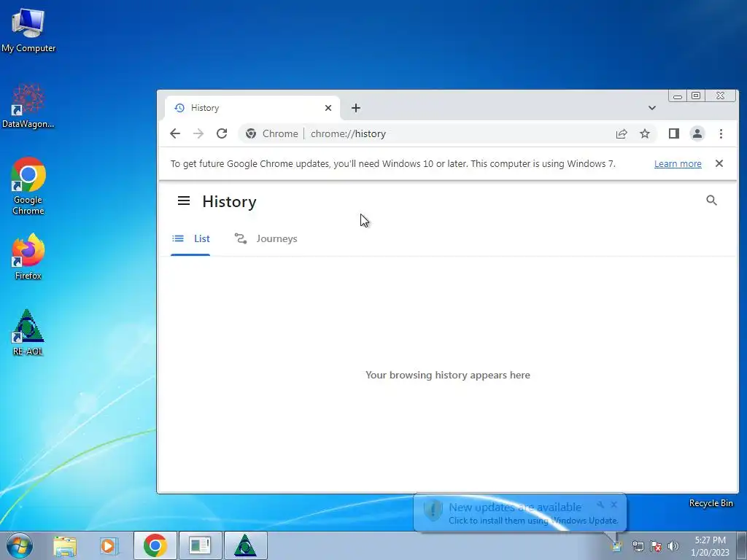
Task: Open the Chrome three-dot menu
Action: tap(721, 134)
